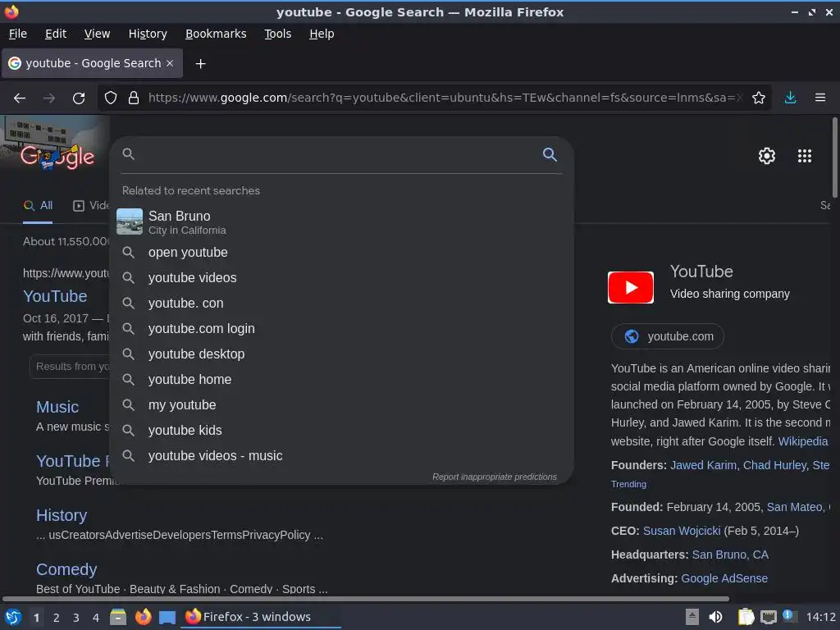The width and height of the screenshot is (840, 630).
Task: Open the Susan Wojcicki CEO link
Action: coord(682,531)
